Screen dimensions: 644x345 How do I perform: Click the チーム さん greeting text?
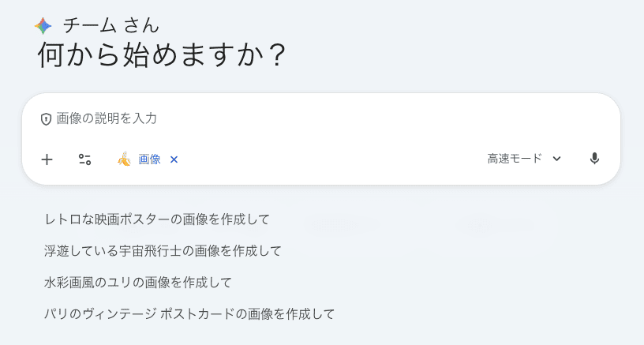(x=110, y=25)
